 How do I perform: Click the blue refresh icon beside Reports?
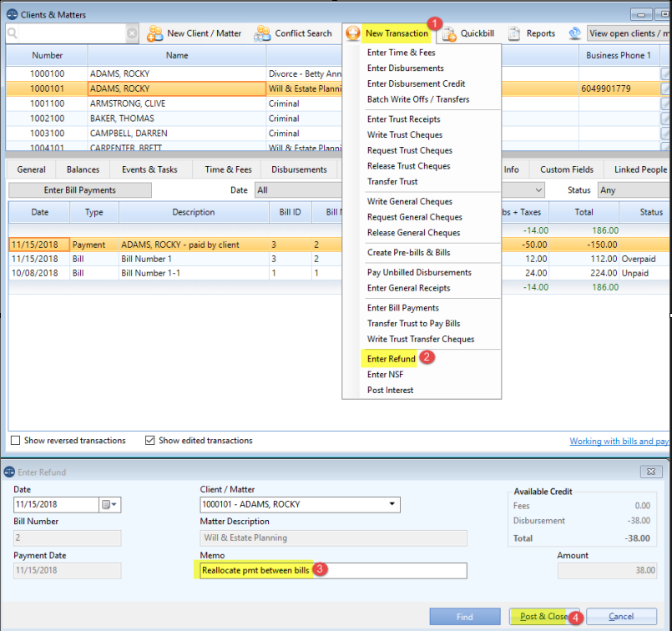(574, 33)
